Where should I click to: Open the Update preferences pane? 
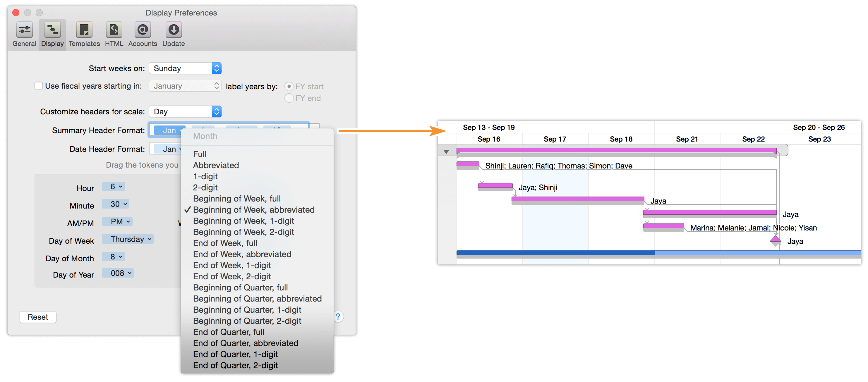[174, 34]
